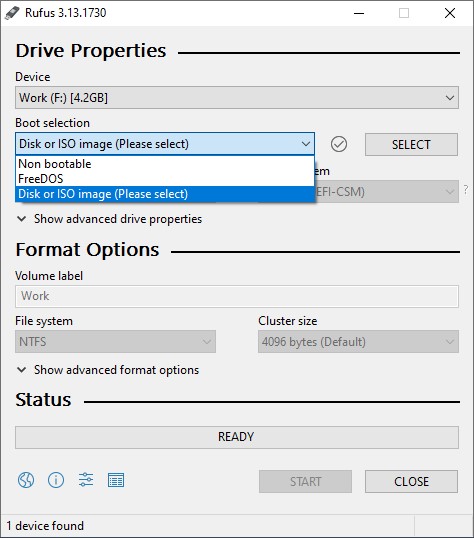
Task: Click the Rufus USB drive title icon
Action: (12, 13)
